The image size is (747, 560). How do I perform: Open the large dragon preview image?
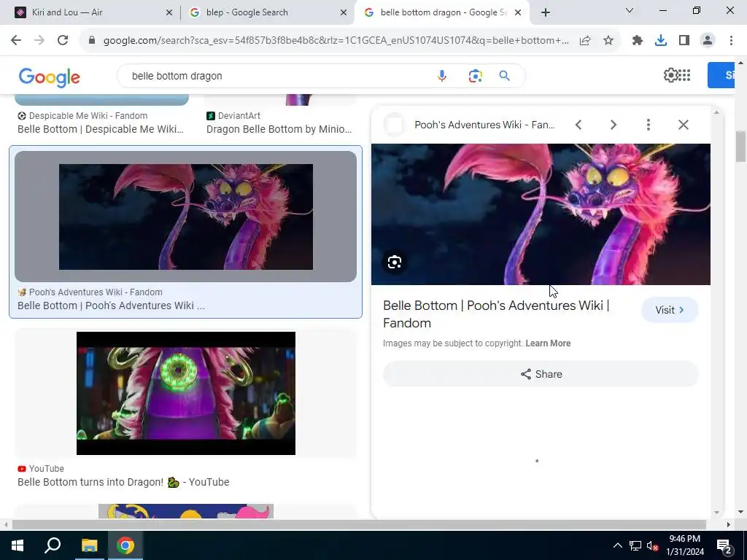click(541, 214)
